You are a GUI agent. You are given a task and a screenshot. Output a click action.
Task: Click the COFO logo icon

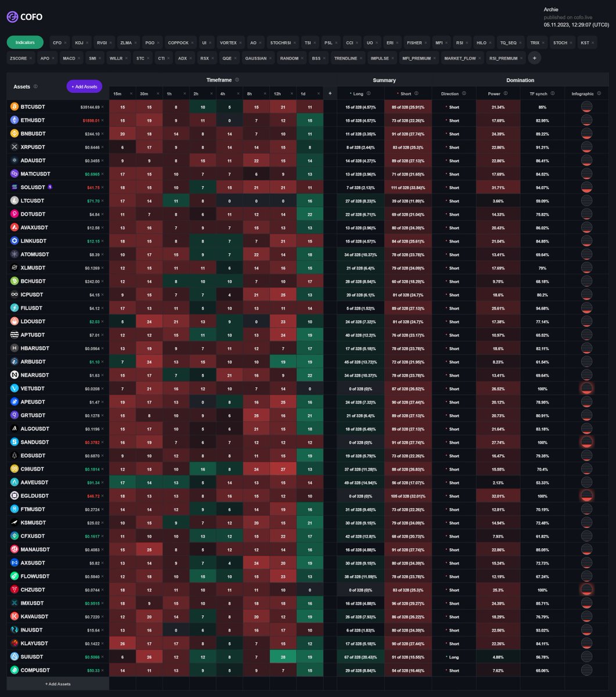click(x=13, y=17)
